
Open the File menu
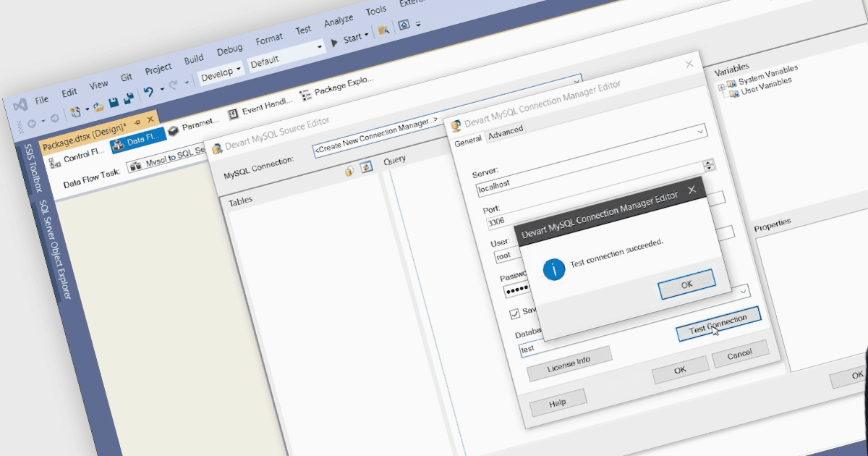(x=42, y=98)
